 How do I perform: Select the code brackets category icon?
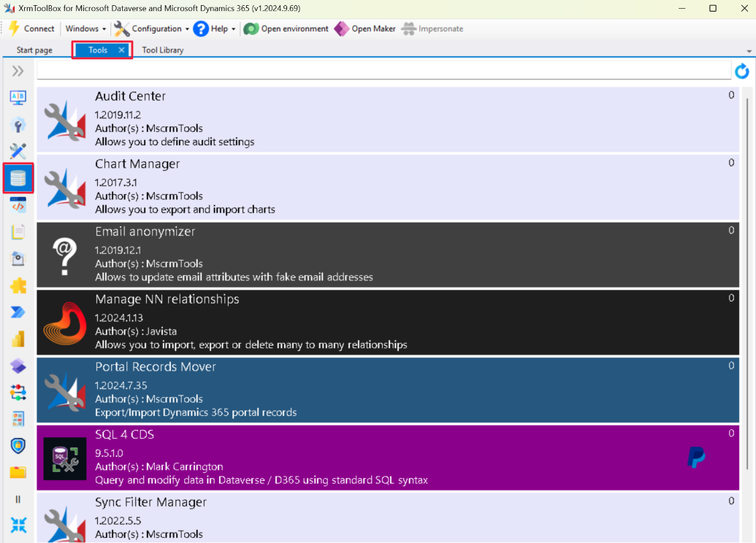[x=18, y=205]
